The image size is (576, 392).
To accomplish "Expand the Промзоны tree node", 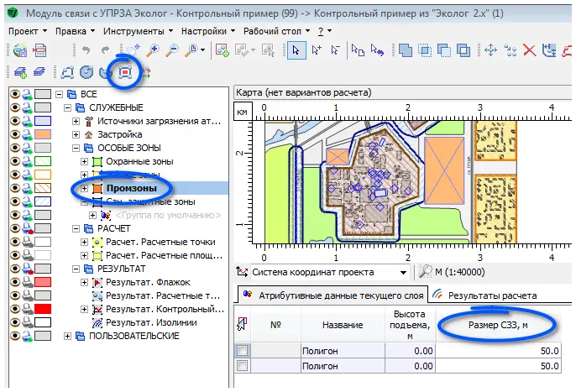I will pyautogui.click(x=84, y=188).
